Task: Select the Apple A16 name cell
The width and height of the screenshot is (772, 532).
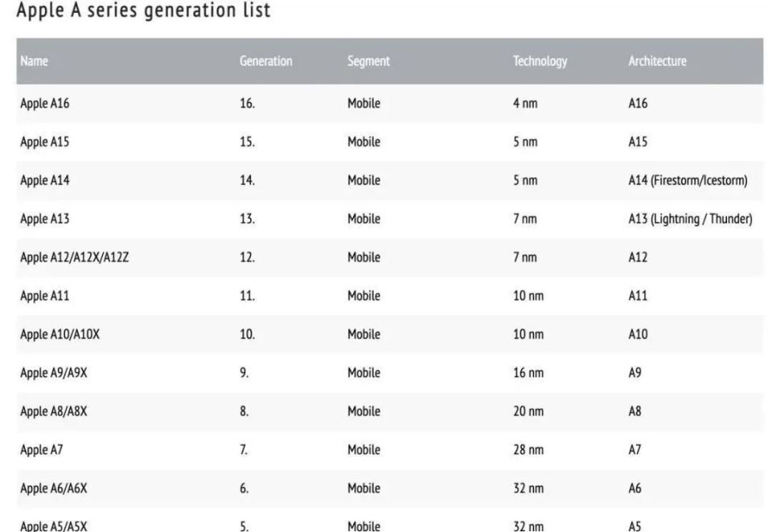Action: (45, 104)
